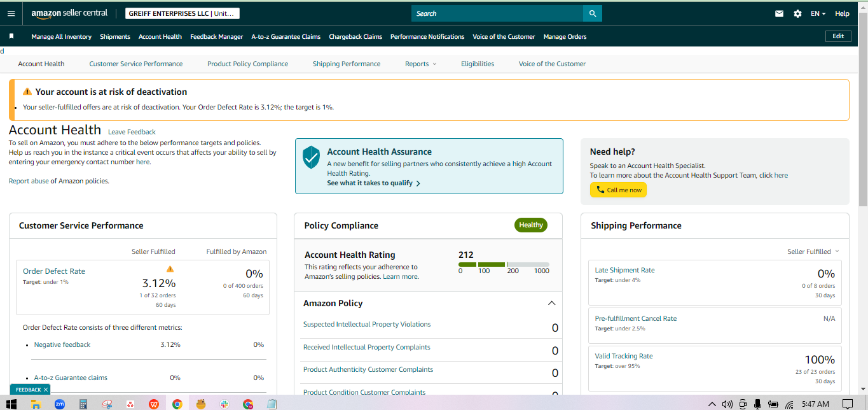868x410 pixels.
Task: Open WPS Office from the taskbar
Action: [x=154, y=404]
